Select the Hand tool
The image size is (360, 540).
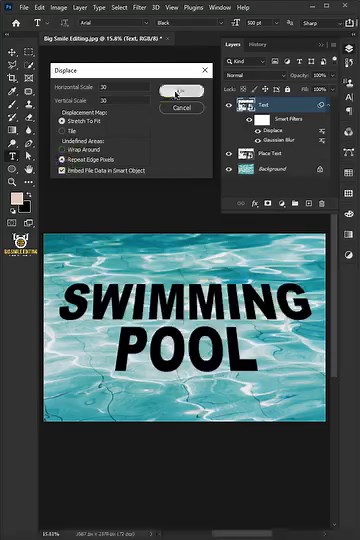pos(29,169)
